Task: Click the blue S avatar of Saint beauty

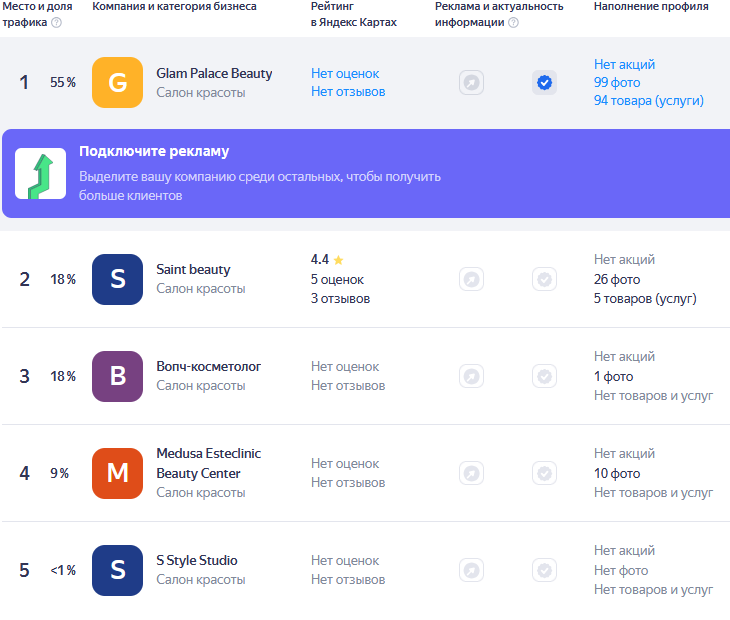Action: pyautogui.click(x=117, y=279)
